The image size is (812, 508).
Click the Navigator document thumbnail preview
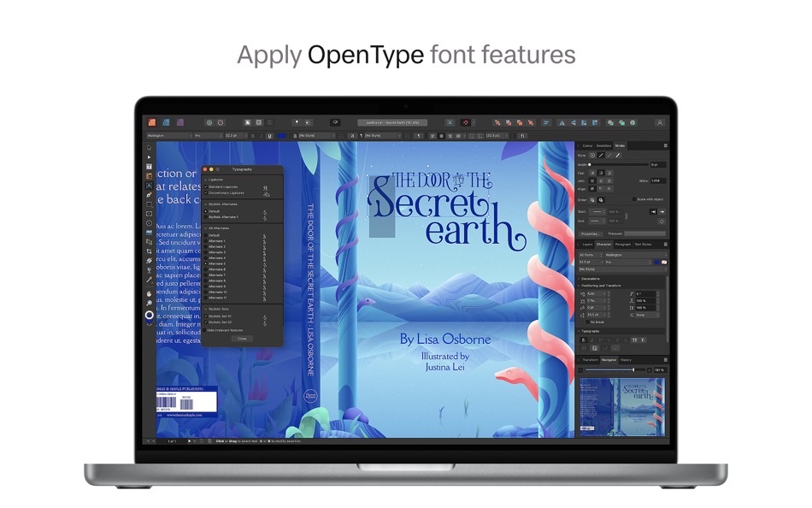[x=622, y=406]
